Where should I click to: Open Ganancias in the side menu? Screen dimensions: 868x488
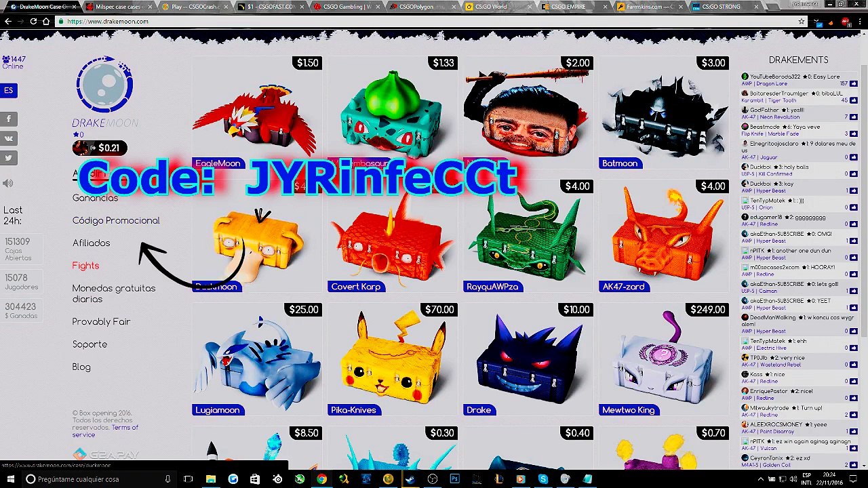point(95,198)
